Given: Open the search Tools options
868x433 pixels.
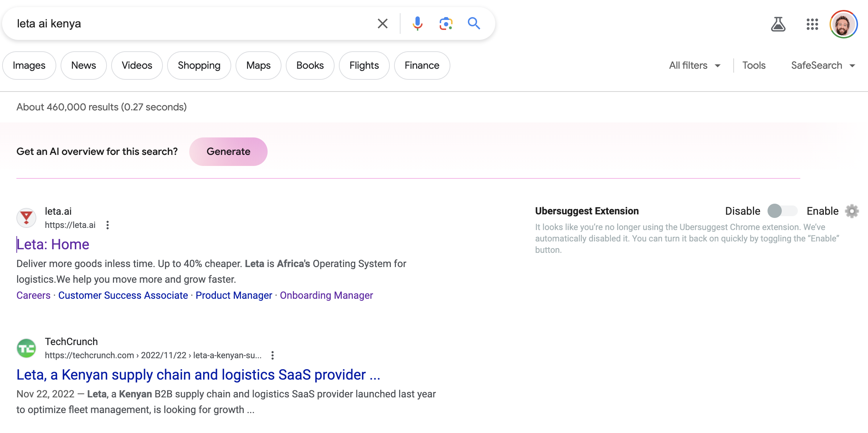Looking at the screenshot, I should point(754,66).
